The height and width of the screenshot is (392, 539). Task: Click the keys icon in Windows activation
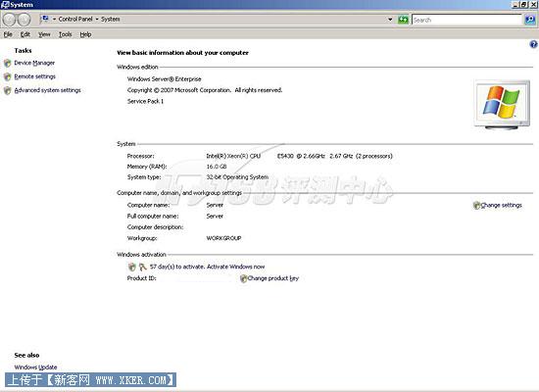143,267
